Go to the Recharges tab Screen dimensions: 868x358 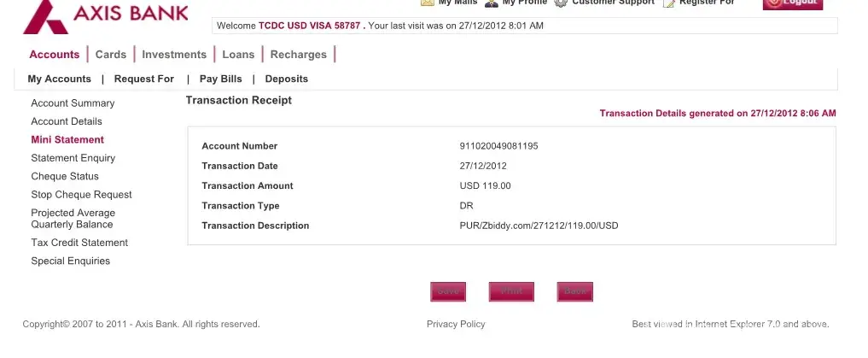299,55
